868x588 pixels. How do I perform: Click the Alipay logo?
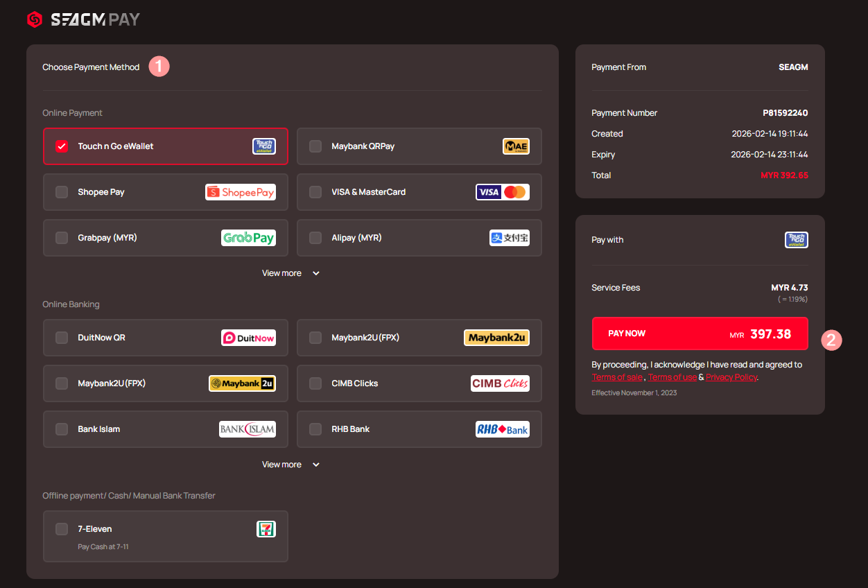pyautogui.click(x=509, y=238)
